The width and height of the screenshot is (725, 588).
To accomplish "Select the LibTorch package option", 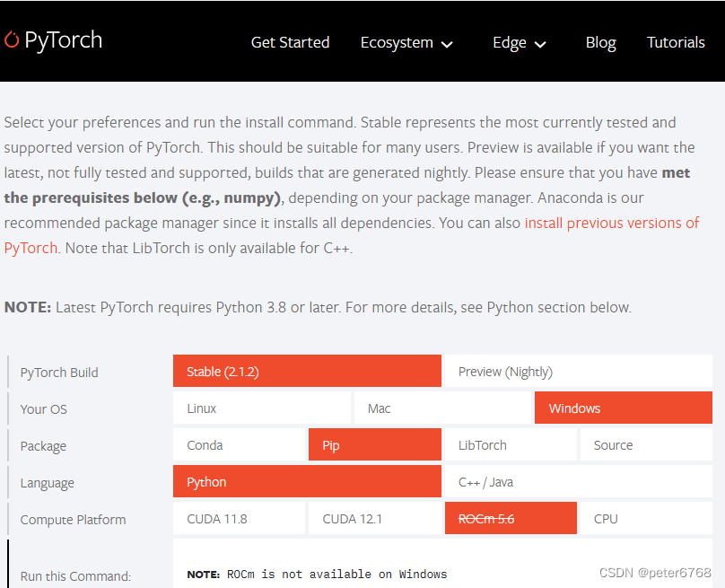I will (511, 444).
